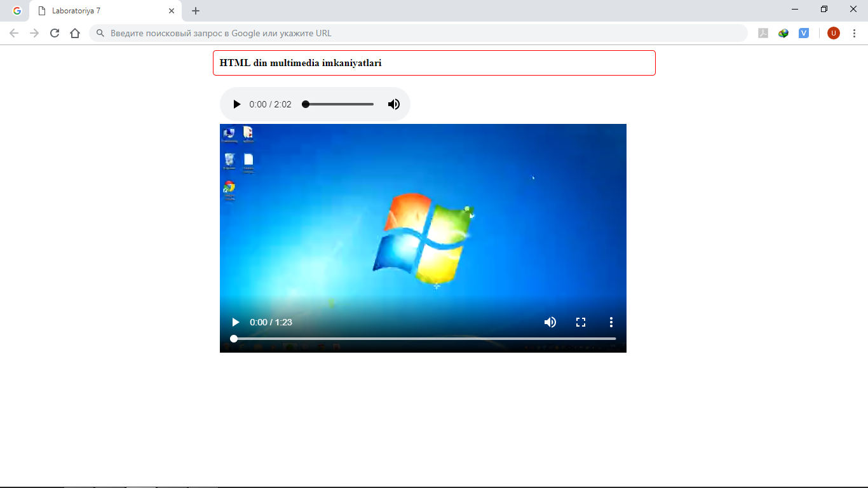Viewport: 868px width, 488px height.
Task: Focus the address bar
Action: [x=418, y=33]
